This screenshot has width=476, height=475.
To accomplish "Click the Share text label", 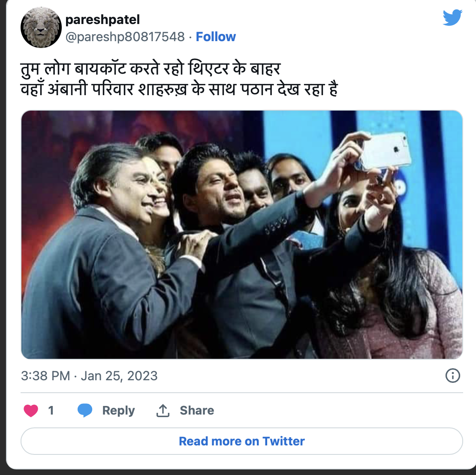I will (197, 411).
